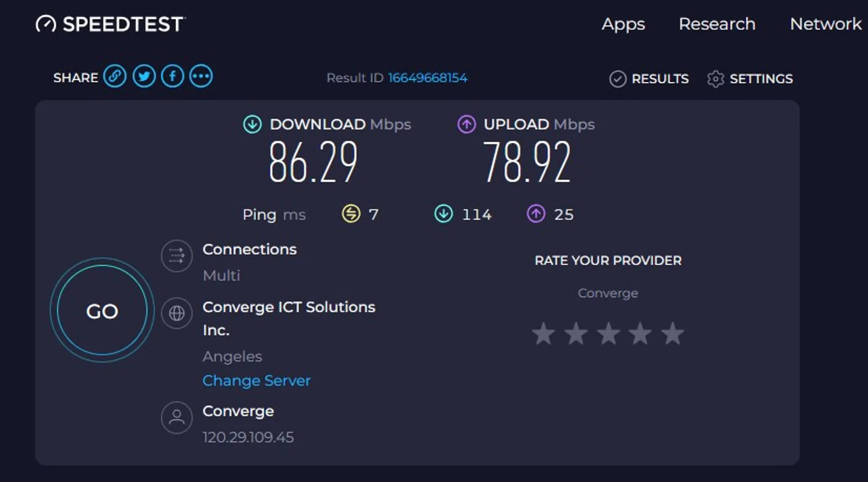Click the download arrow icon

252,124
